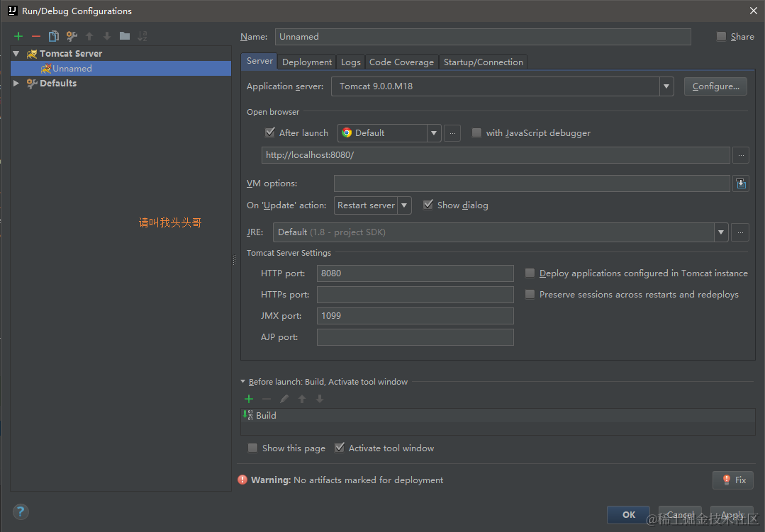Browse for a JRE using the ellipsis button
This screenshot has width=765, height=532.
point(740,232)
